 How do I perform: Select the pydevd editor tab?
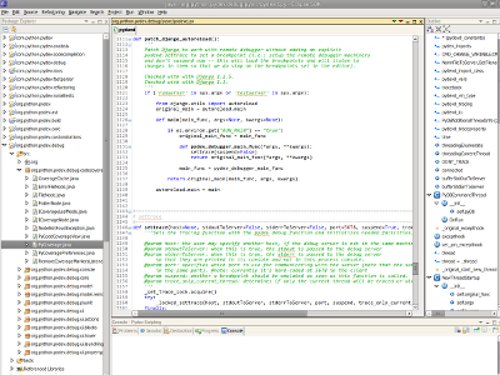(x=125, y=30)
